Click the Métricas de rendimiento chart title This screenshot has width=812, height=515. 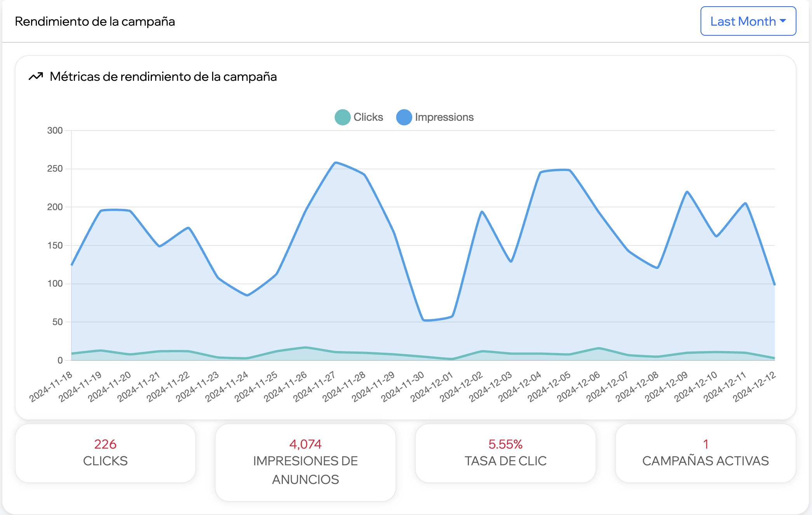point(163,77)
